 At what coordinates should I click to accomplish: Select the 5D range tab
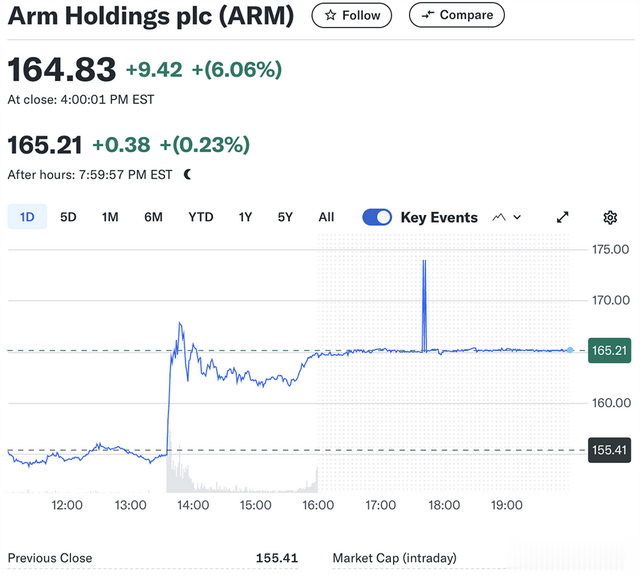tap(68, 217)
